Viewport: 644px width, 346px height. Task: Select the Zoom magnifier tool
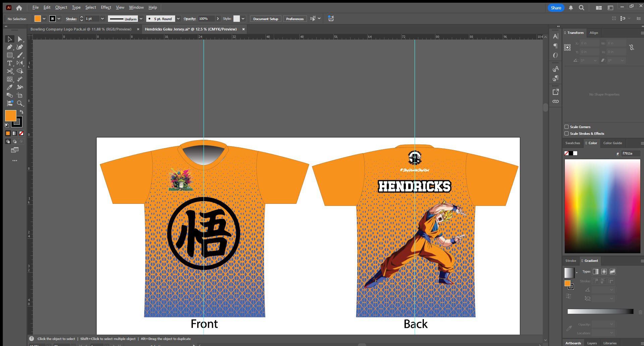(x=20, y=103)
